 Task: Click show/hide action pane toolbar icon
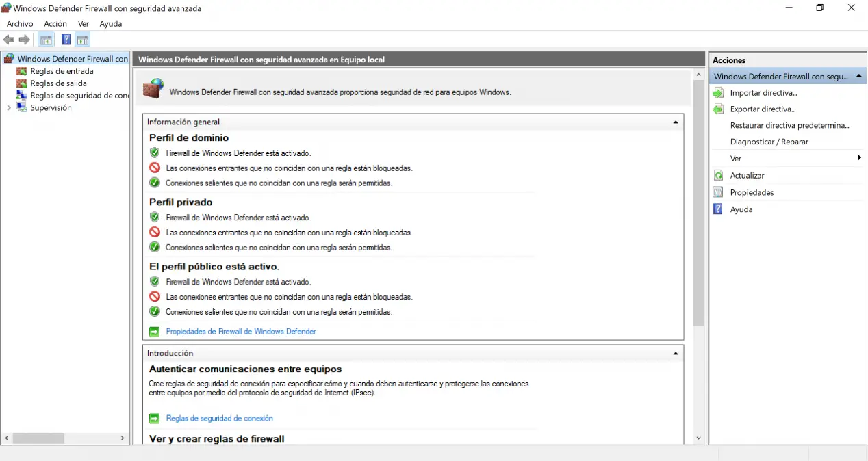[83, 40]
